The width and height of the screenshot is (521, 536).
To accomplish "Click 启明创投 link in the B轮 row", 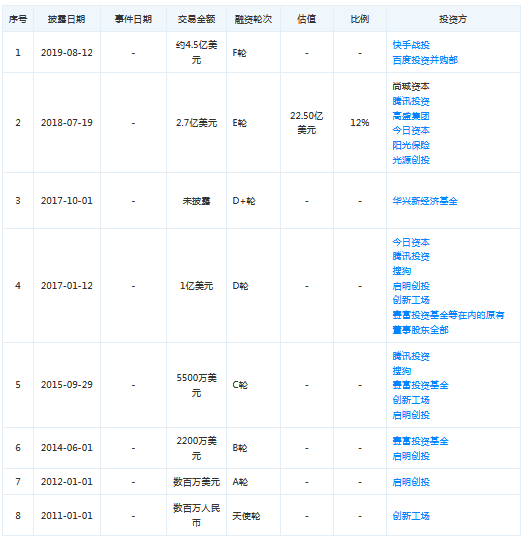I will tap(411, 456).
